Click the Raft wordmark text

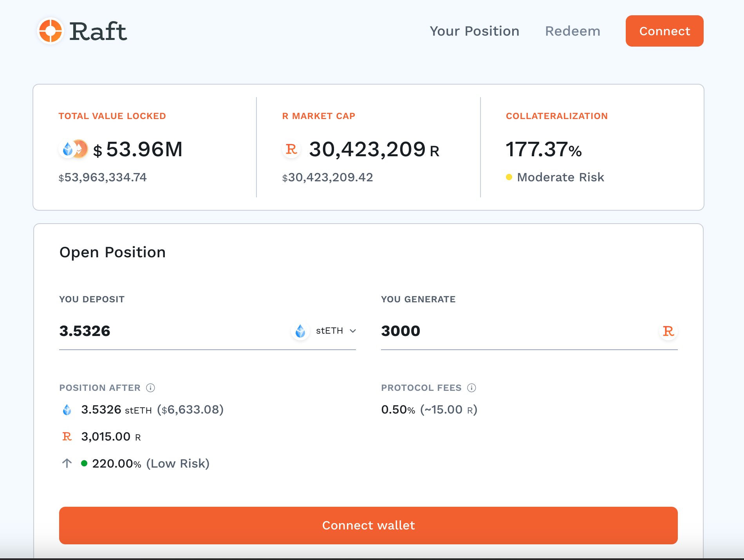(98, 31)
